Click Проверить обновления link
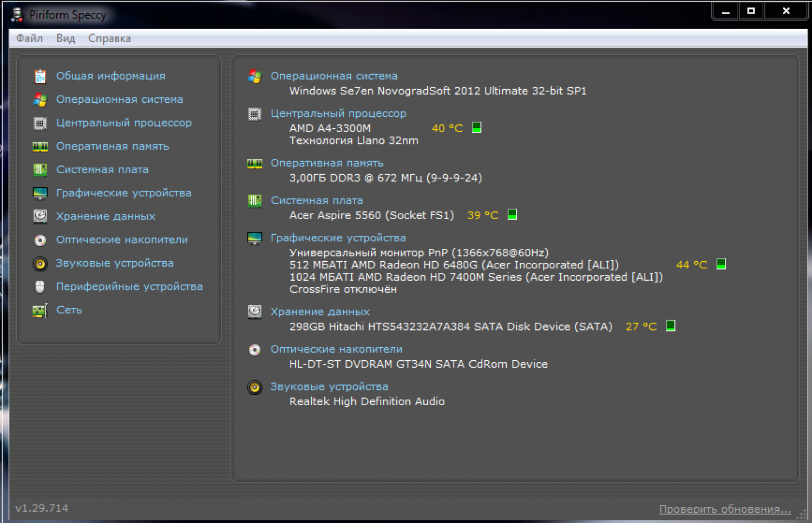 [725, 509]
